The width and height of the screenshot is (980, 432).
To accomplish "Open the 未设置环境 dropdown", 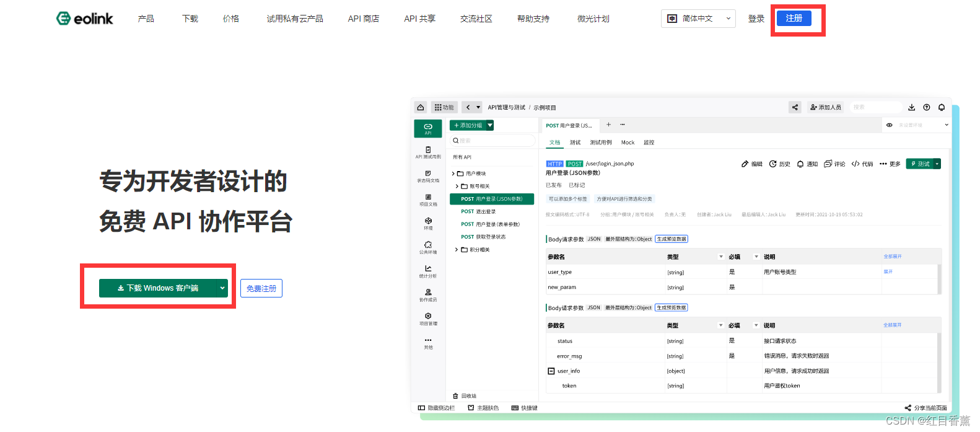I will click(x=923, y=125).
